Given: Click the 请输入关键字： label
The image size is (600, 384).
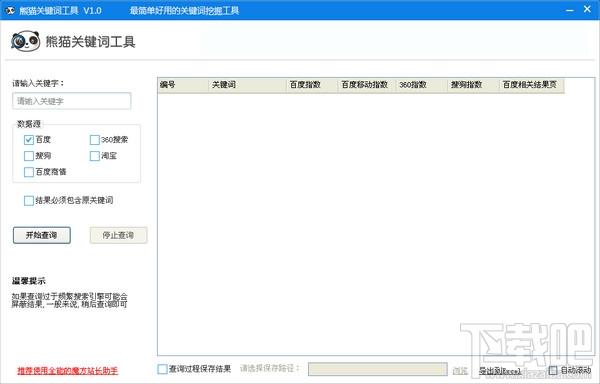Looking at the screenshot, I should [x=38, y=83].
